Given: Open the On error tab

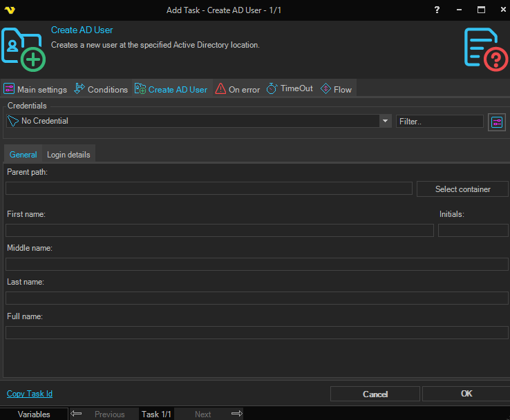Looking at the screenshot, I should pos(238,89).
